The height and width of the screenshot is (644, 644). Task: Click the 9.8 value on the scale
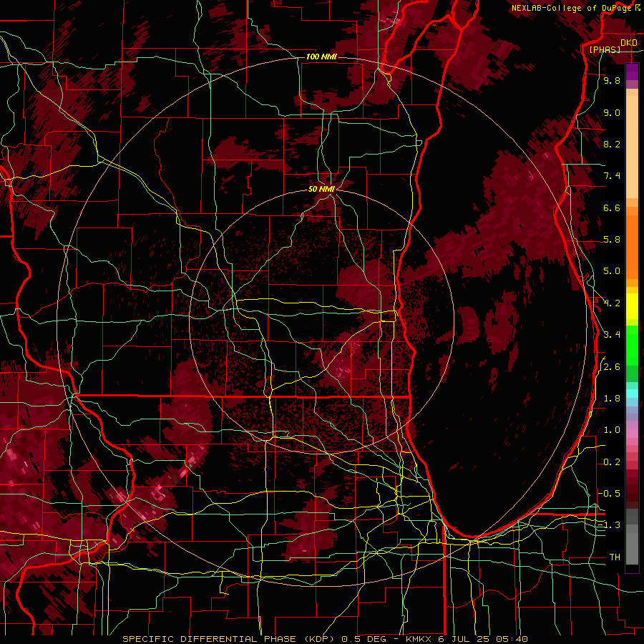pos(612,81)
